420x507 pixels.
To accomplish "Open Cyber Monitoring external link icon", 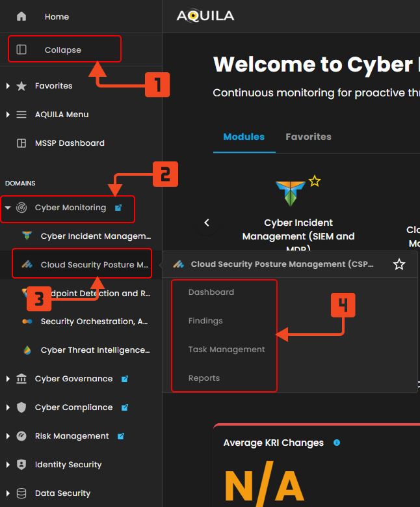I will click(118, 208).
